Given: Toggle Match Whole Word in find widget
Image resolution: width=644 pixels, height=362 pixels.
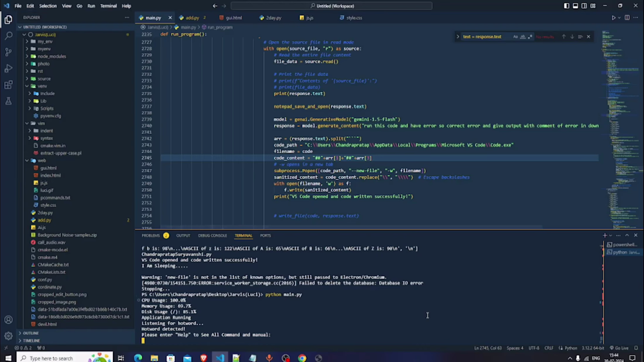Looking at the screenshot, I should (x=523, y=36).
